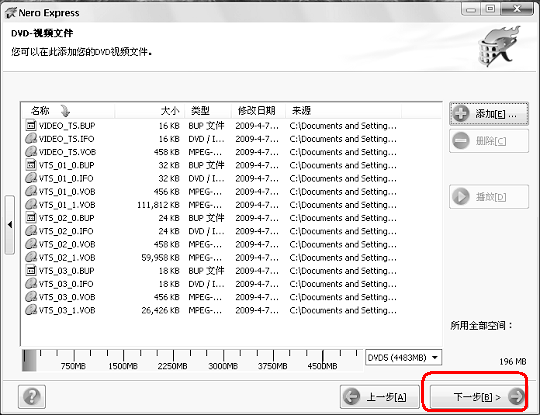
Task: Click the disc icon of VTS_03_1.VOB
Action: click(31, 310)
